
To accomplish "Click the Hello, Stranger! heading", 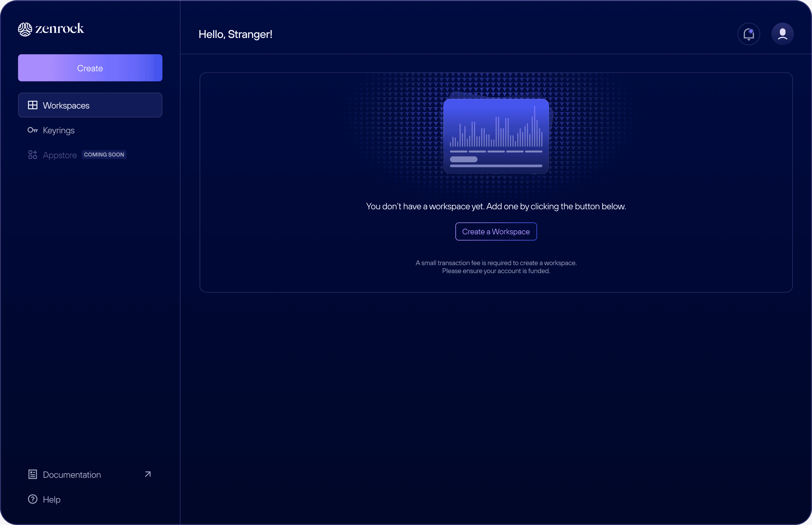I will [x=235, y=34].
